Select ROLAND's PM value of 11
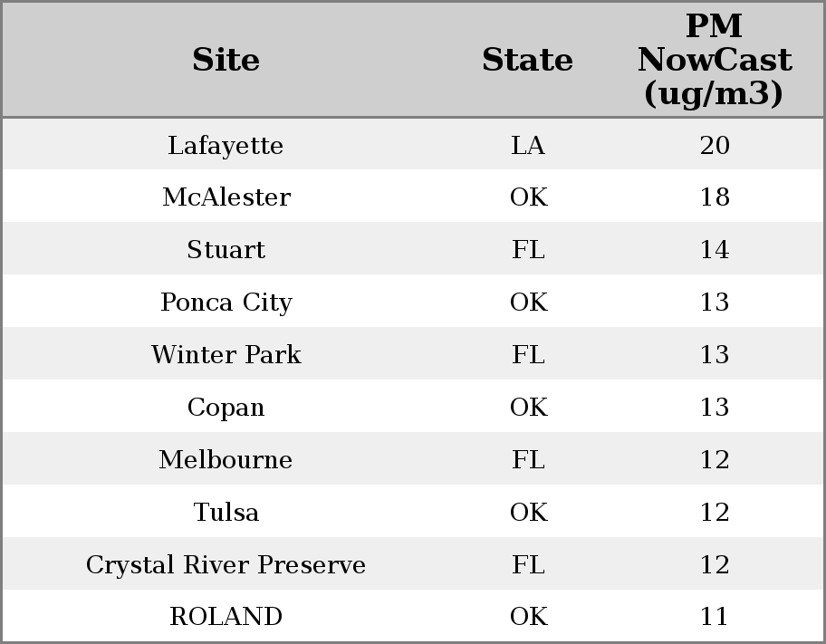 point(714,617)
